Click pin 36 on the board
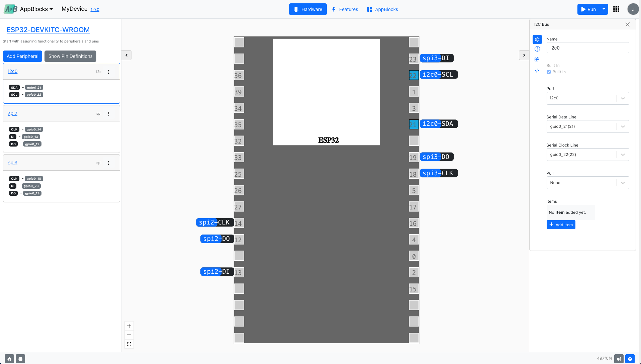 point(239,75)
